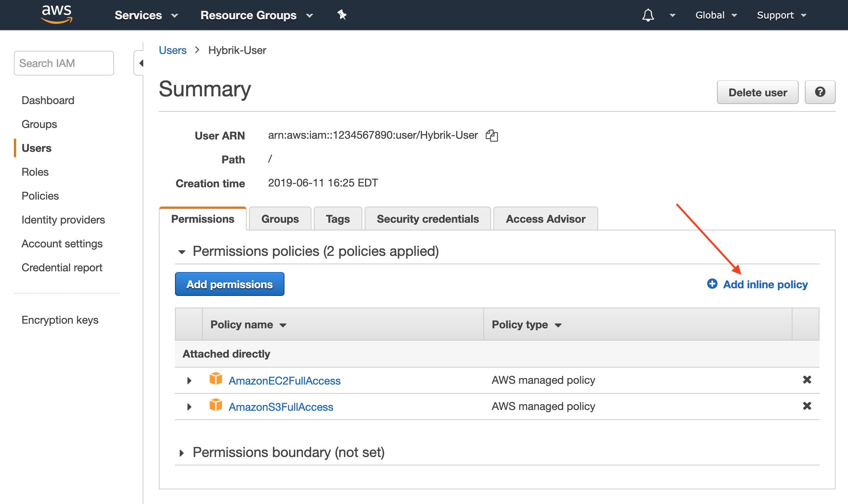Image resolution: width=848 pixels, height=504 pixels.
Task: Click the Hybrik-User breadcrumb text
Action: (x=237, y=50)
